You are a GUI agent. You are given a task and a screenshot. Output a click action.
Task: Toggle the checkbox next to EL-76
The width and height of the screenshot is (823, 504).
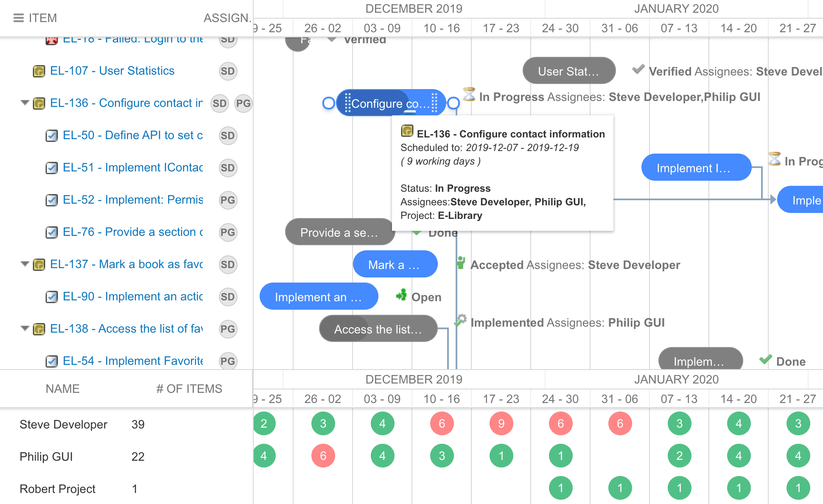click(x=51, y=232)
